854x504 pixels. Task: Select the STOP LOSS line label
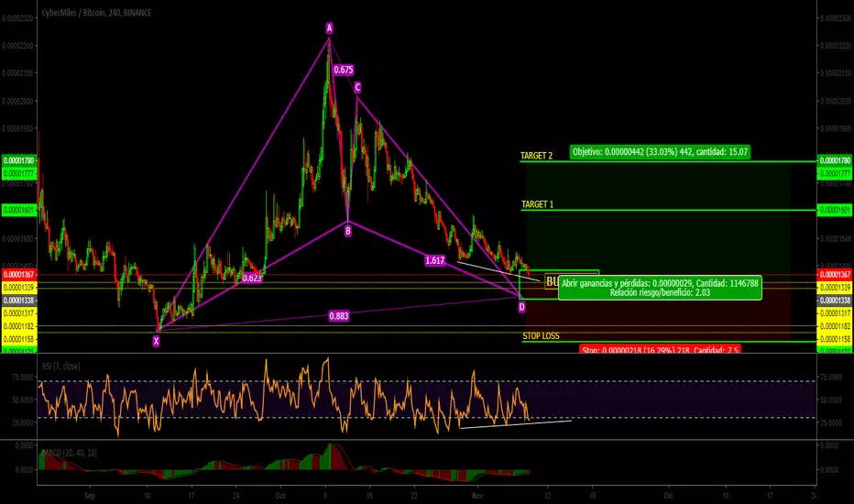tap(541, 335)
